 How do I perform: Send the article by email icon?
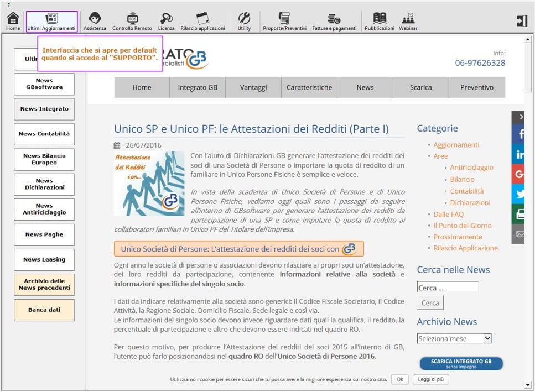pyautogui.click(x=518, y=234)
